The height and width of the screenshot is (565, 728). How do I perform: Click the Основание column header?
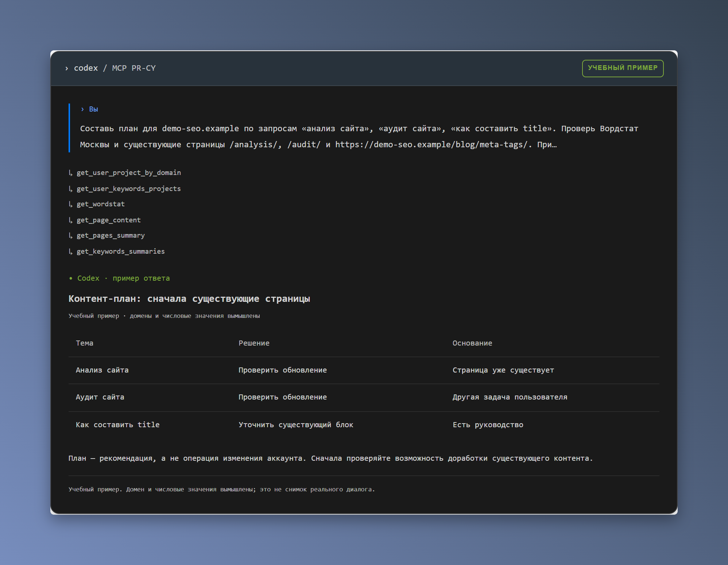point(472,343)
